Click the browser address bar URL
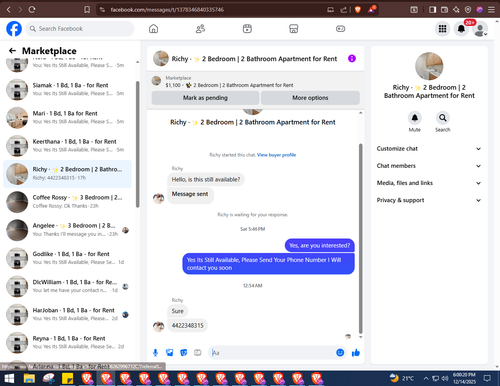 167,10
